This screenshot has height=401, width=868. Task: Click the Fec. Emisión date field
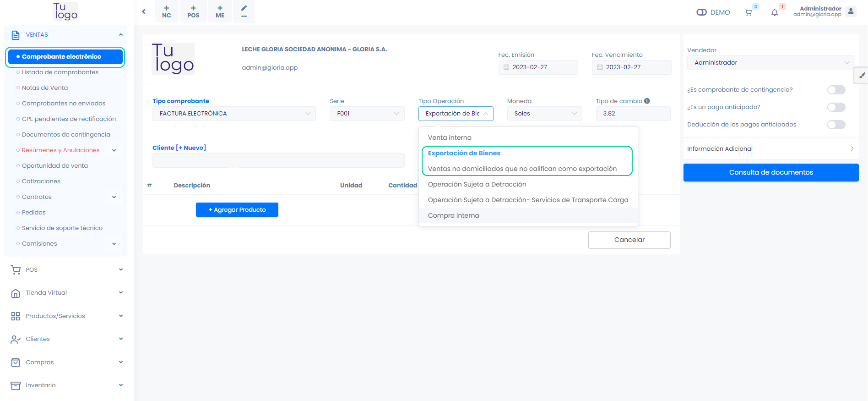coord(538,67)
